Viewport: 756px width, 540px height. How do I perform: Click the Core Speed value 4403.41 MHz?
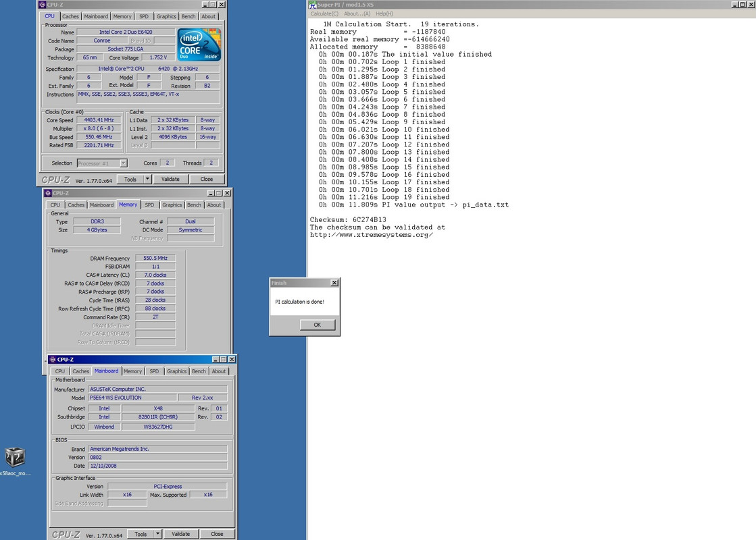99,120
